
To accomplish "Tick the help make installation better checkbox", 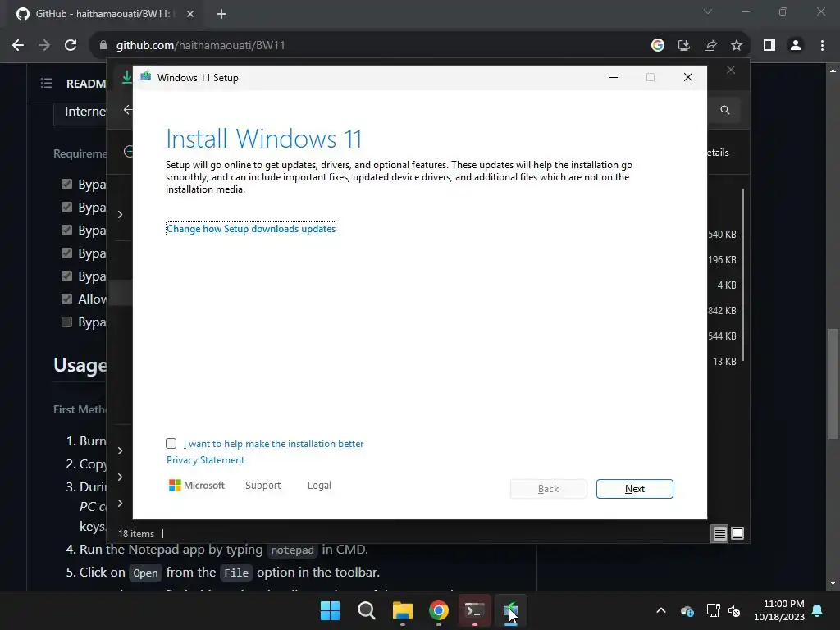I will tap(171, 443).
